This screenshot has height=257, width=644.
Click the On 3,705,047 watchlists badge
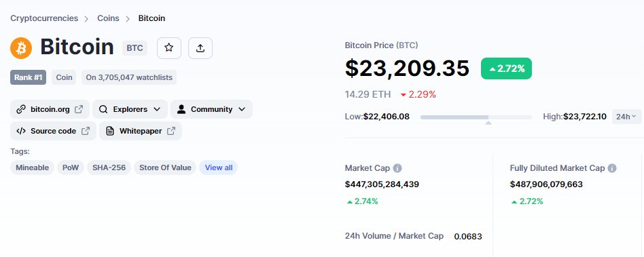tap(129, 77)
